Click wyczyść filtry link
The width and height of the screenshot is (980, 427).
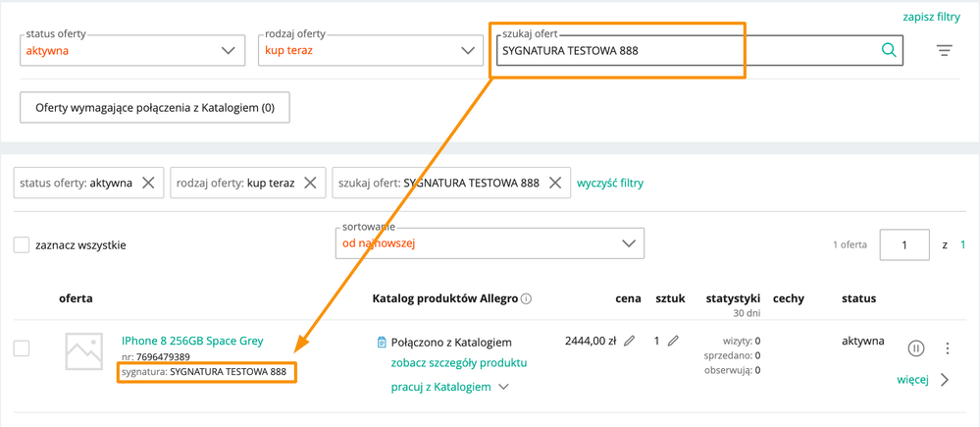coord(610,184)
